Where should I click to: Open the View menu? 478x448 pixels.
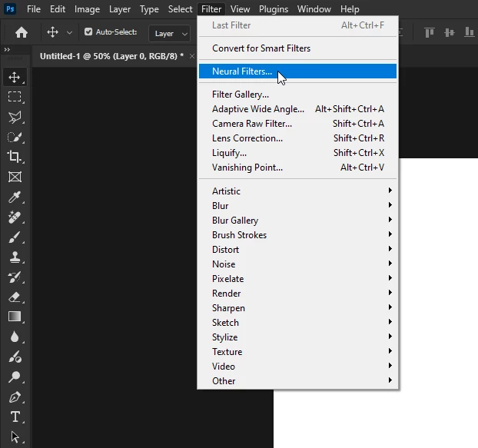[x=241, y=9]
